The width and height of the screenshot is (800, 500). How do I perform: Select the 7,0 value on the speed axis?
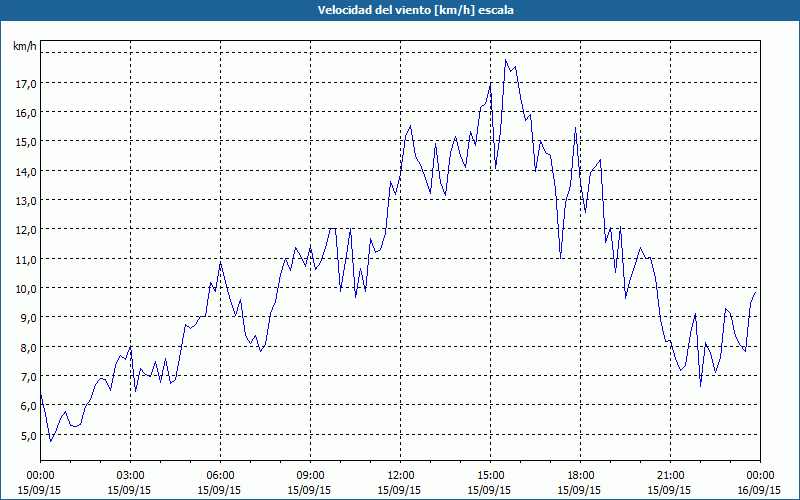pyautogui.click(x=28, y=377)
